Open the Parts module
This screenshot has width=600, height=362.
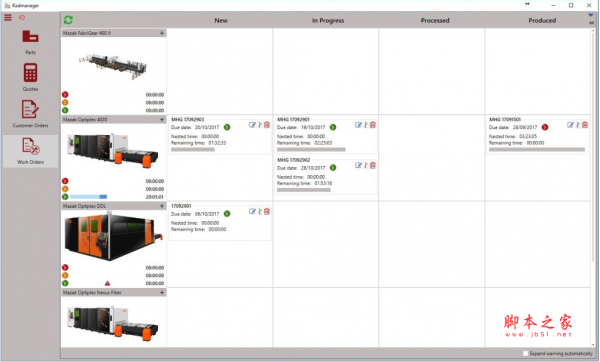pos(30,42)
